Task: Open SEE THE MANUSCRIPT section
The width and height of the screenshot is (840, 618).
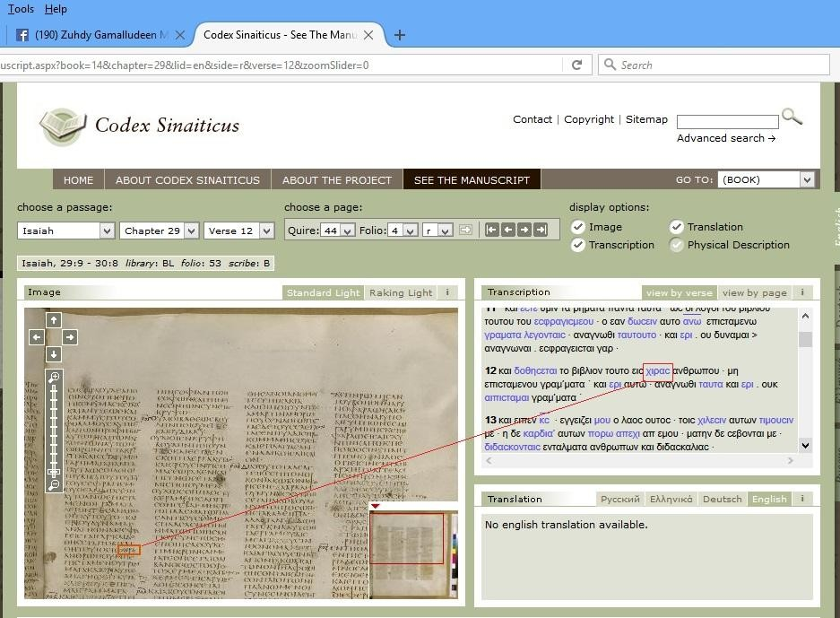Action: pos(472,180)
